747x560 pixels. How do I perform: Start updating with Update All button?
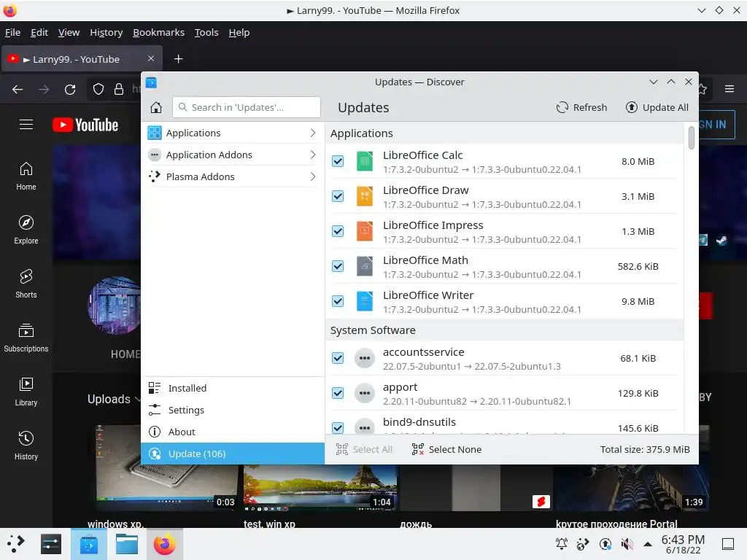(657, 108)
